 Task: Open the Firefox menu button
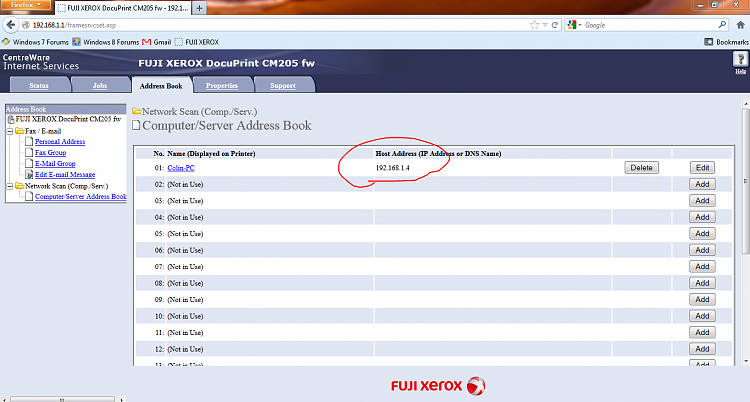[x=25, y=5]
